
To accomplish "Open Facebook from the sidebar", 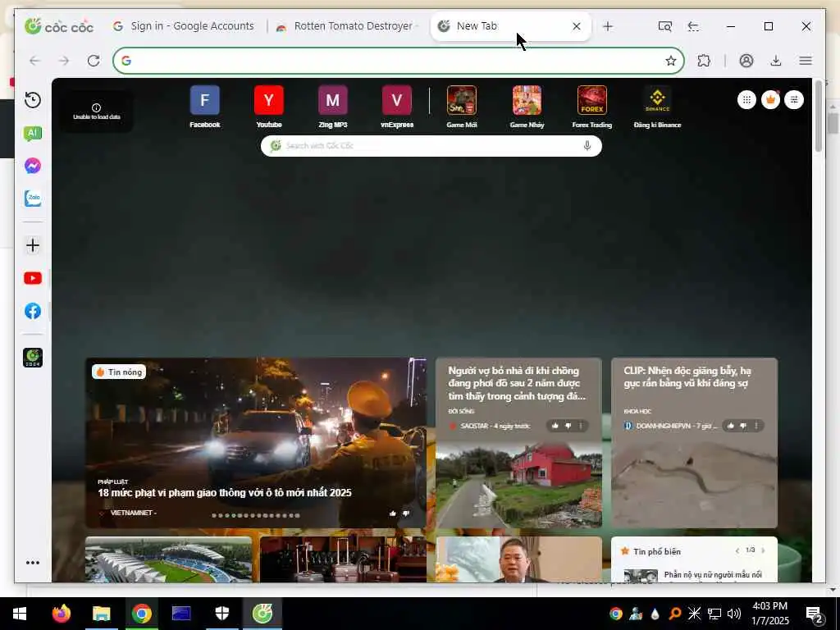I will point(33,311).
